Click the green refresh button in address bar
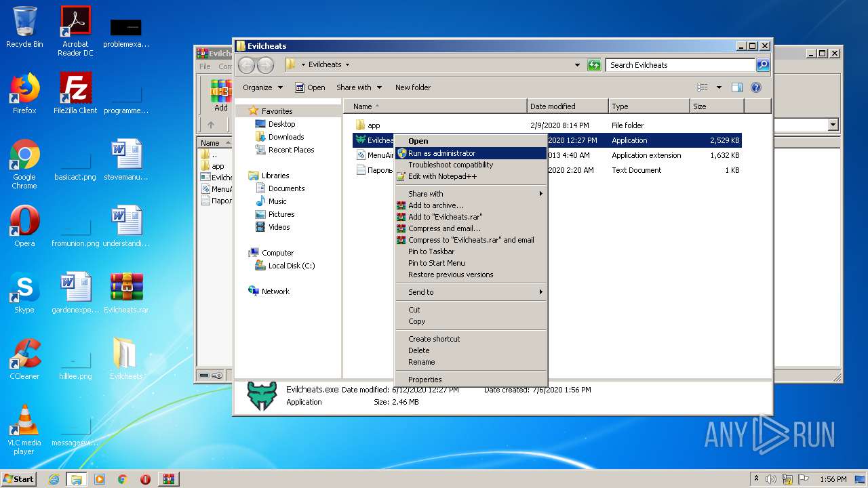Viewport: 868px width, 488px height. [x=594, y=65]
